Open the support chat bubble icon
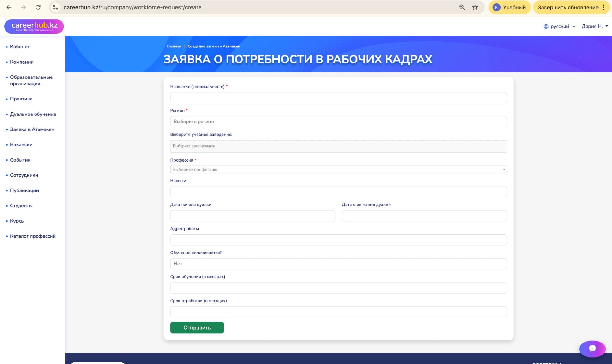The width and height of the screenshot is (612, 364). (592, 348)
